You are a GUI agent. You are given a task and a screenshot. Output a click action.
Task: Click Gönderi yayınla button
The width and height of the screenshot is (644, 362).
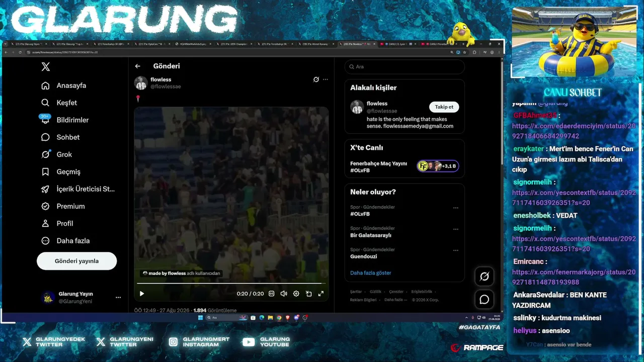coord(76,261)
